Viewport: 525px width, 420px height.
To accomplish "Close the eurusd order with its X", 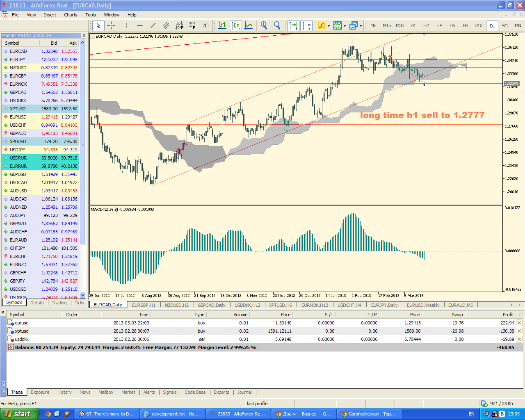I will coord(519,323).
